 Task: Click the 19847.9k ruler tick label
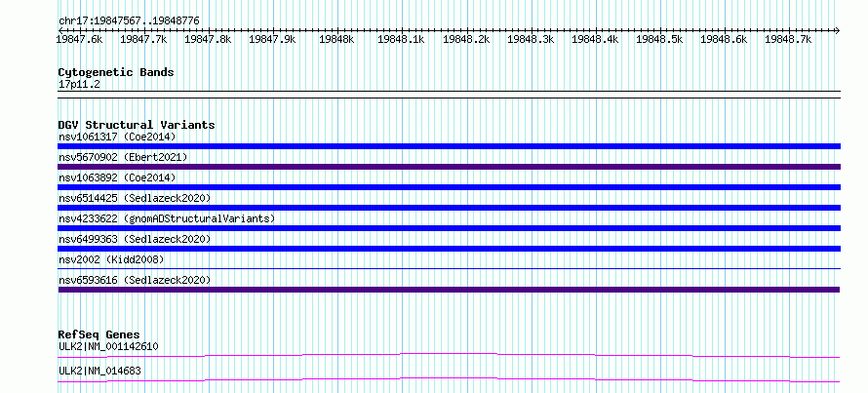(x=272, y=39)
